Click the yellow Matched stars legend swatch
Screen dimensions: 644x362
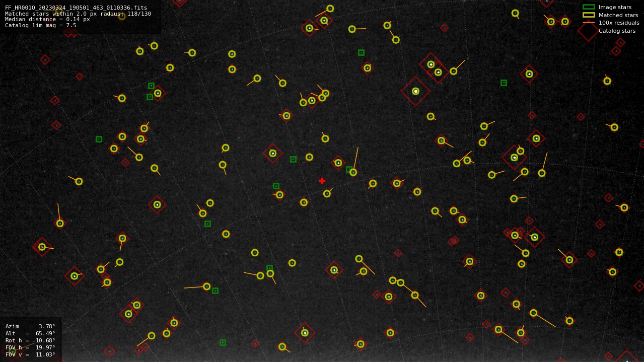[589, 15]
